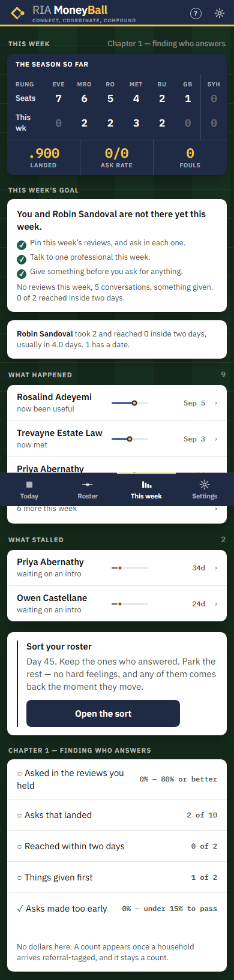Click Rosalind Adeyemi's progress slider
Image resolution: width=234 pixels, height=980 pixels.
pos(130,403)
